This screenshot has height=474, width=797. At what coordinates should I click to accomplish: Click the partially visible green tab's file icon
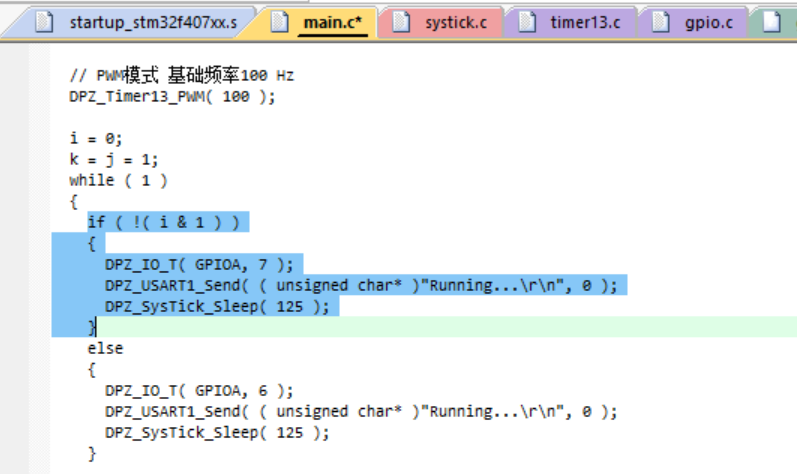point(772,22)
